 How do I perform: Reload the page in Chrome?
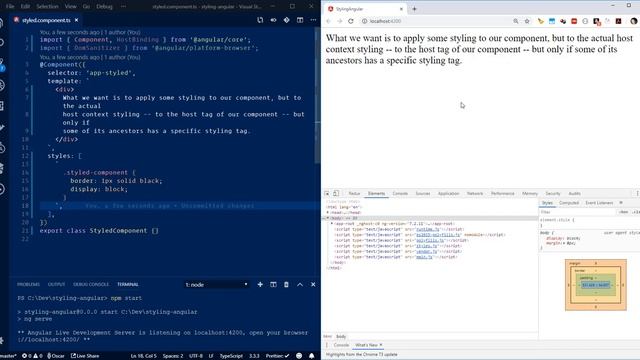(351, 21)
